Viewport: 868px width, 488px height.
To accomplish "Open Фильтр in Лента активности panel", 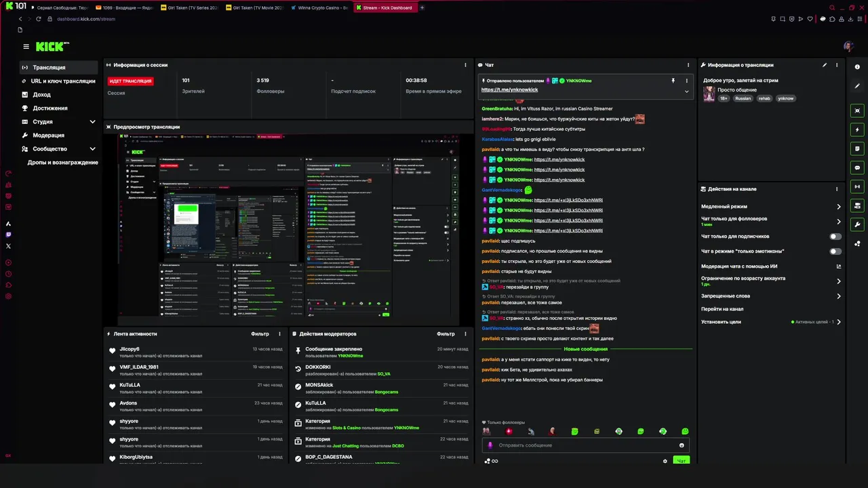I will [x=260, y=333].
